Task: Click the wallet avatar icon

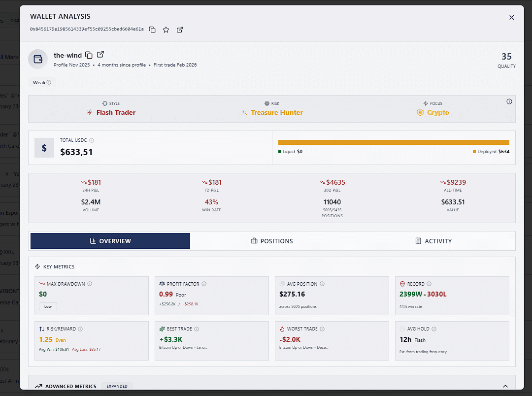Action: (x=38, y=59)
